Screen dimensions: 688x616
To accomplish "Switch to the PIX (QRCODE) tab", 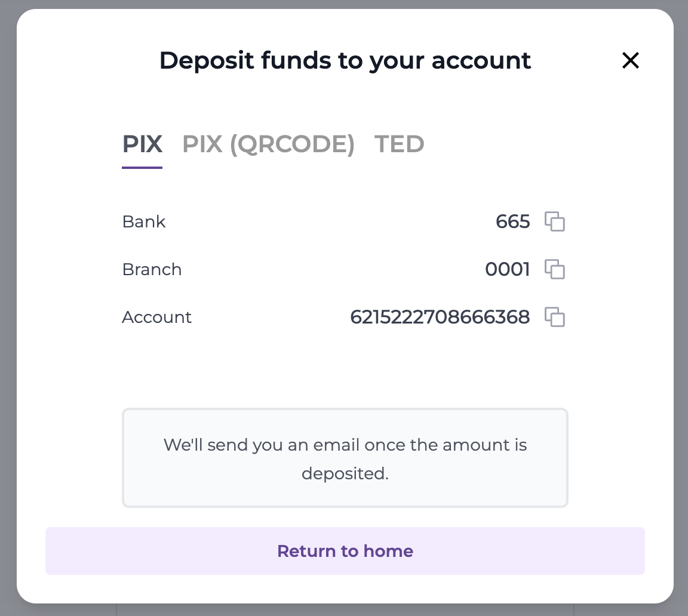I will coord(268,144).
